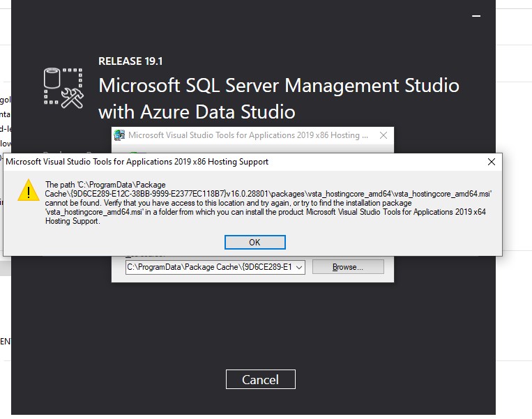Click the installer icon in background title bar

point(119,135)
